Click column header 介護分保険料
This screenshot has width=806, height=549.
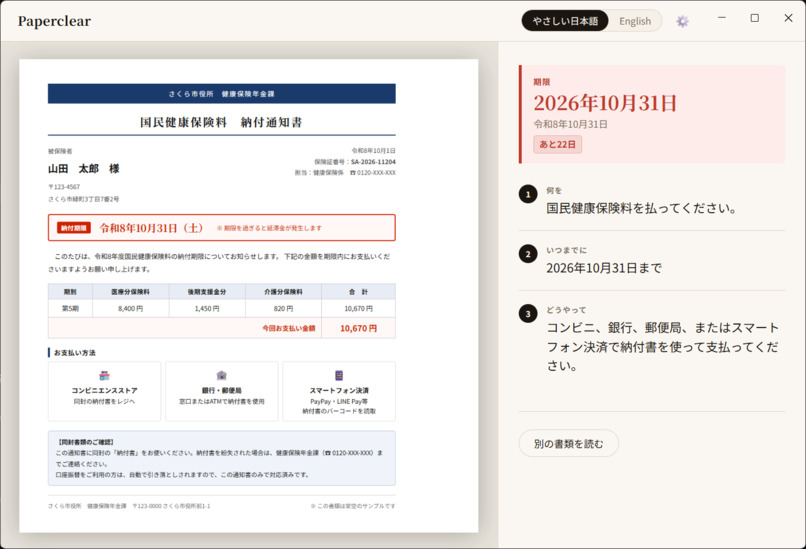pos(283,291)
